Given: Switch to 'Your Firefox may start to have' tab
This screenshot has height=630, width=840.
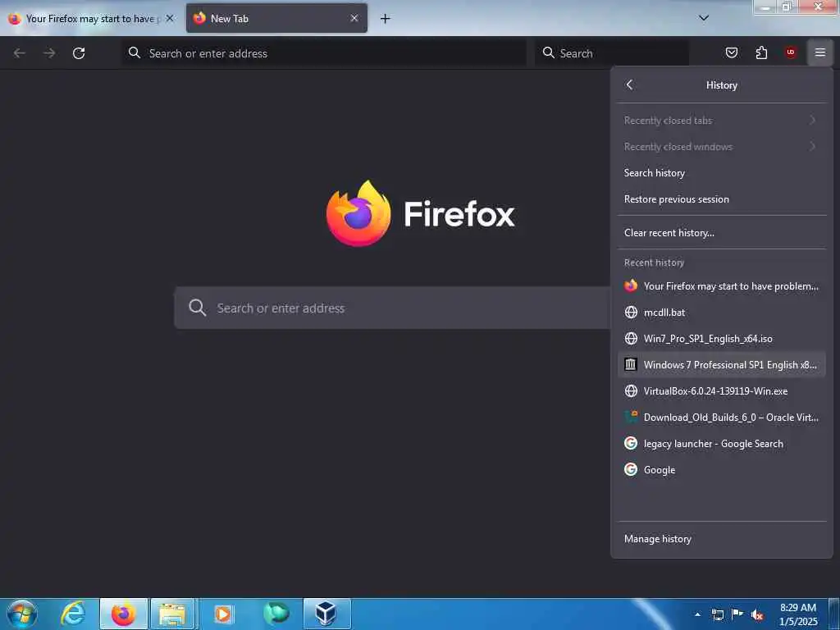Looking at the screenshot, I should pyautogui.click(x=91, y=19).
